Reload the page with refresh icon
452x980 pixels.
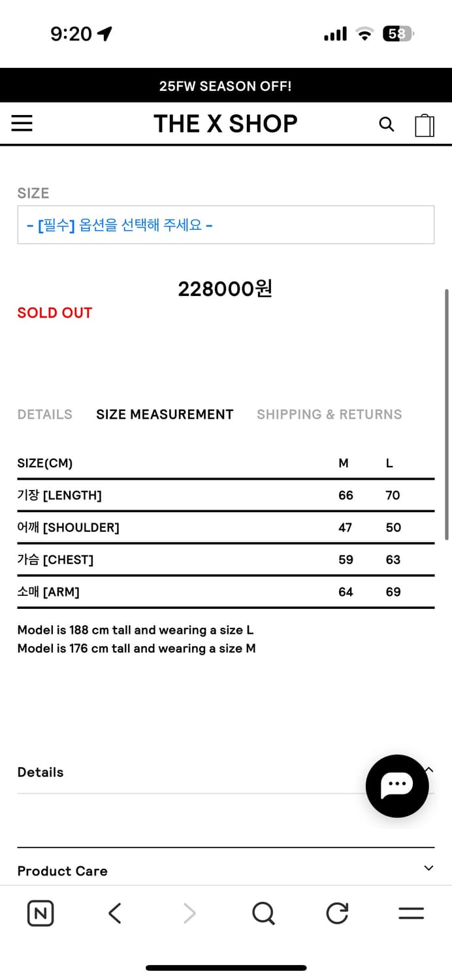point(337,913)
